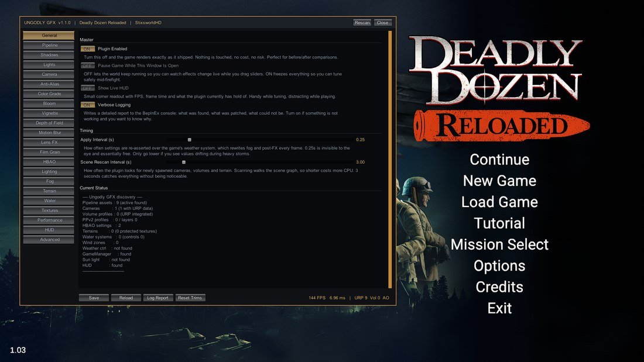Viewport: 644px width, 362px height.
Task: Open the Camera tab
Action: [x=49, y=74]
